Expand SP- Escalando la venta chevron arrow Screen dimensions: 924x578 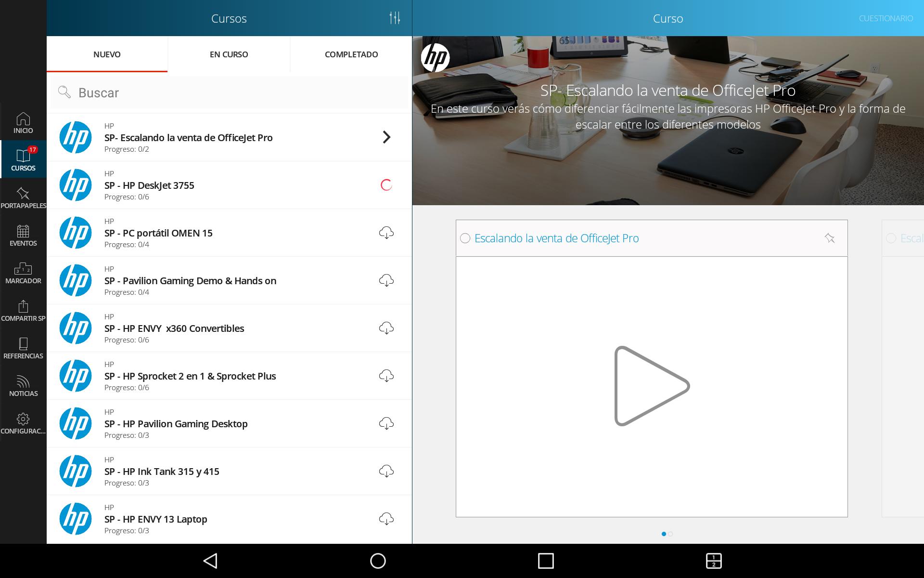(386, 137)
